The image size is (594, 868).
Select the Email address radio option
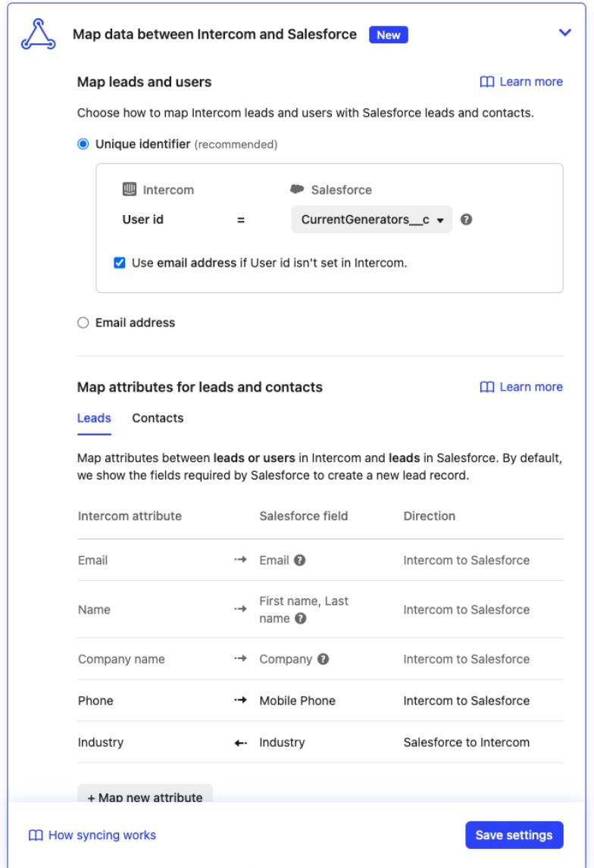coord(83,323)
